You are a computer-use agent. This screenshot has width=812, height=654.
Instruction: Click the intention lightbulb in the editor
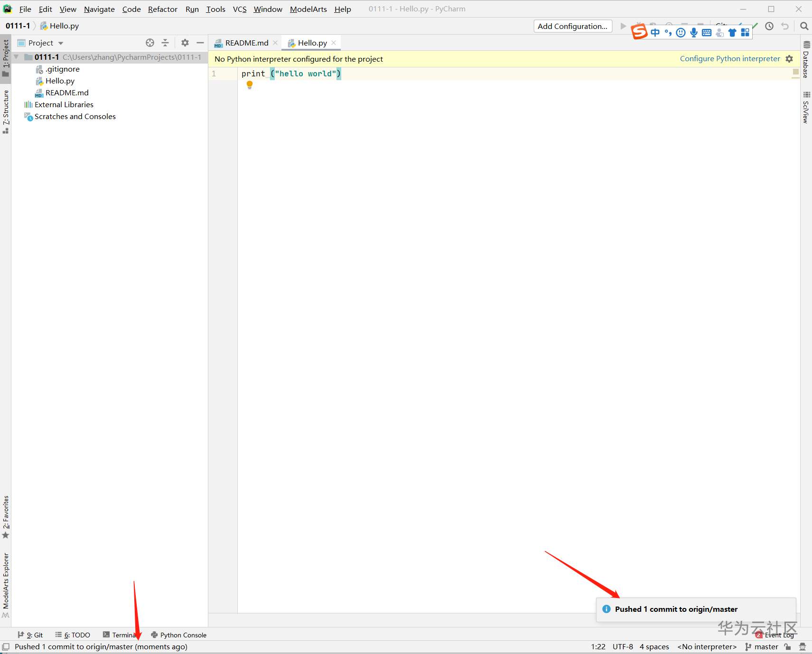[250, 85]
